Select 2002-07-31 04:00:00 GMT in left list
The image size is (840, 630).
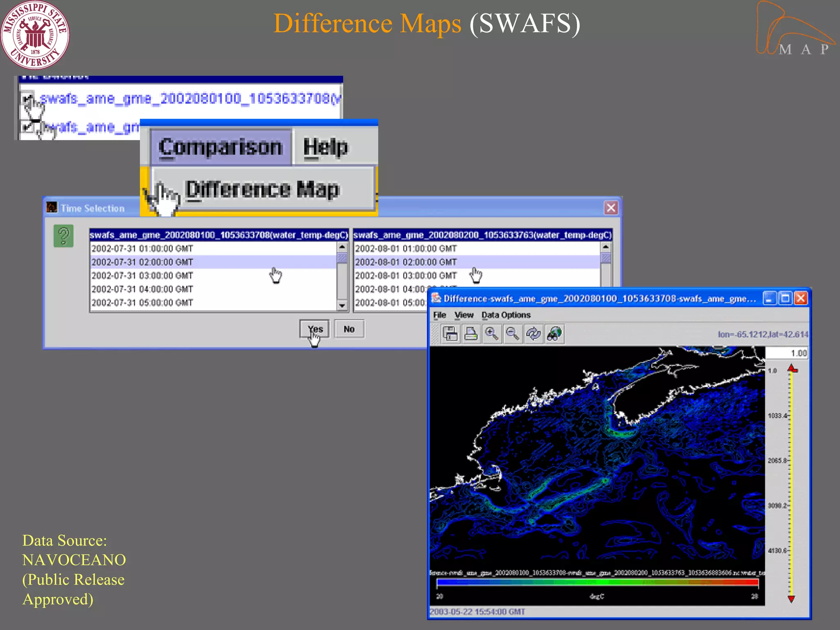click(213, 289)
